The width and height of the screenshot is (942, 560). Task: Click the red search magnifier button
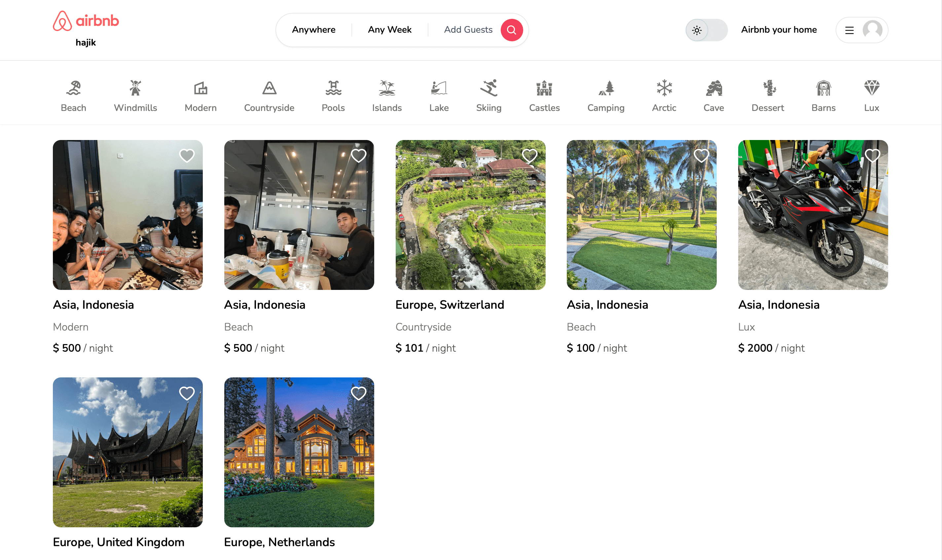click(511, 30)
